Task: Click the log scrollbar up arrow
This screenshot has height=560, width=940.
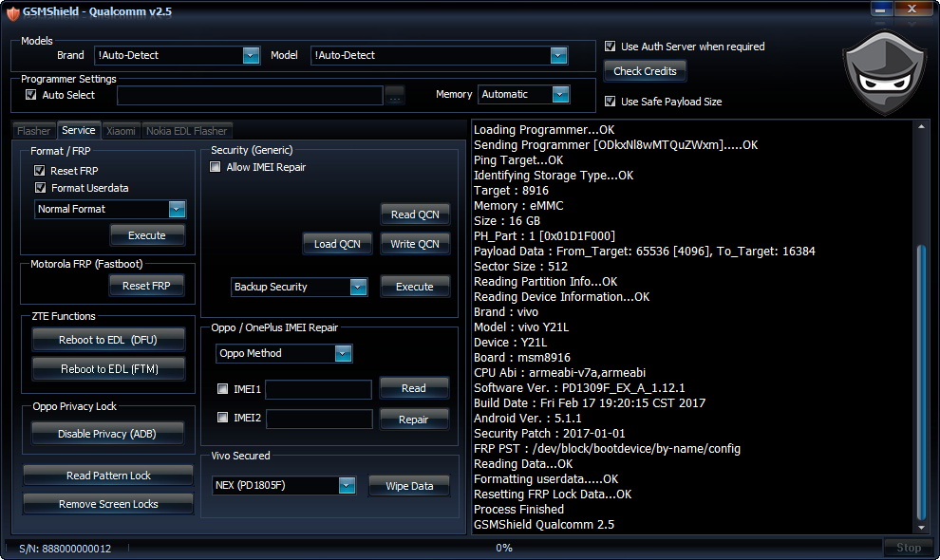Action: (x=921, y=126)
